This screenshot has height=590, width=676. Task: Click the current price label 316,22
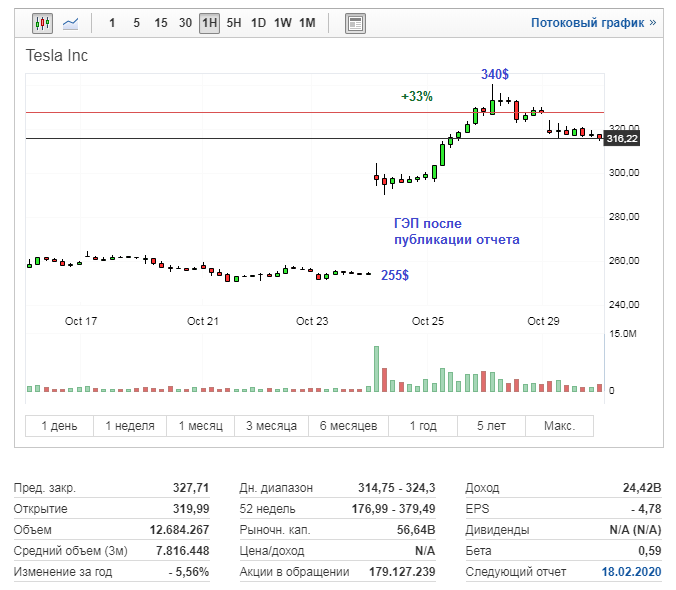[x=622, y=138]
